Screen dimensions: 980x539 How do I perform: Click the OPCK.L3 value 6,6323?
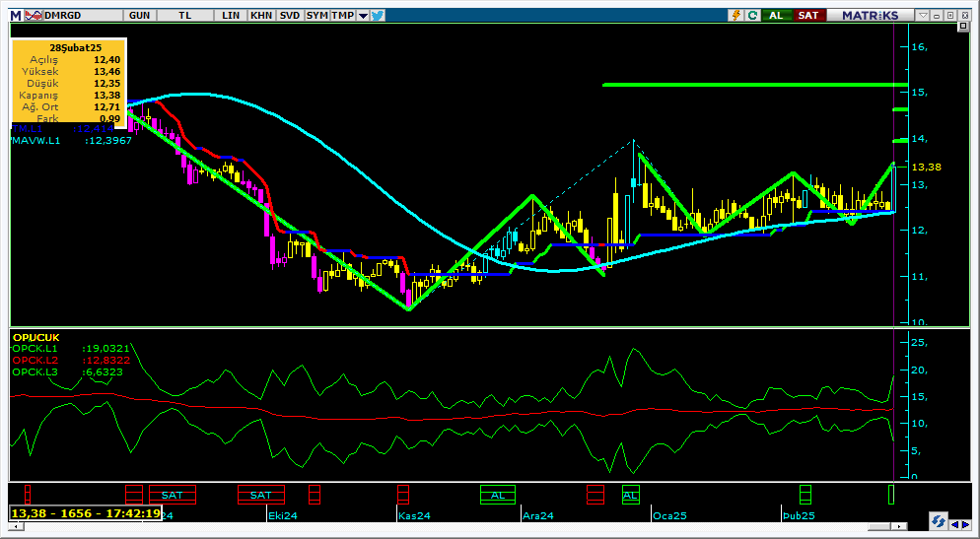click(x=103, y=372)
